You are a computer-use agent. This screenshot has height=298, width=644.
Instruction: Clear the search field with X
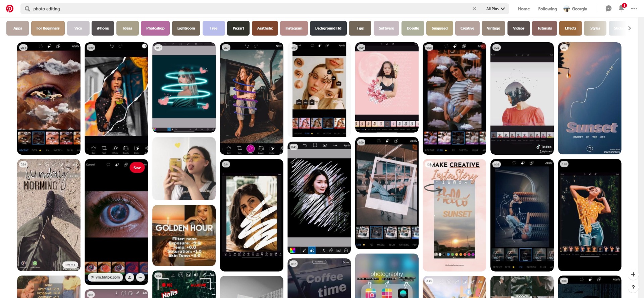(474, 9)
